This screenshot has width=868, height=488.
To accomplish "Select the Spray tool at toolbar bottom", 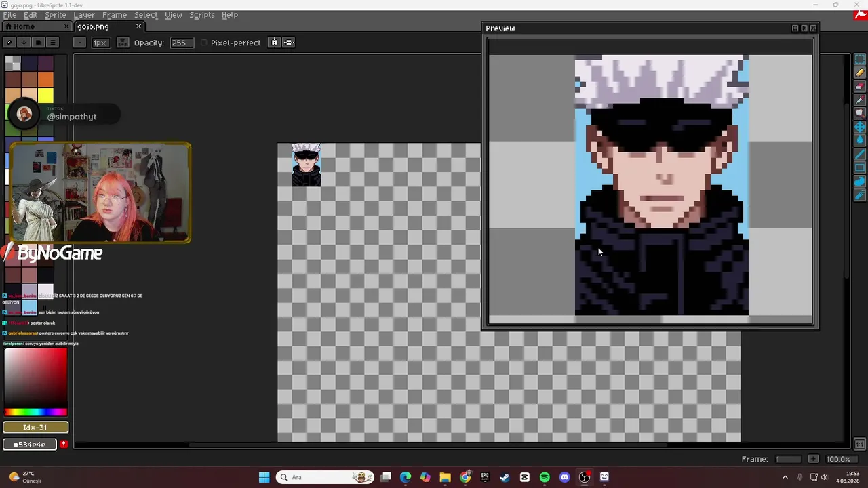I will click(860, 195).
